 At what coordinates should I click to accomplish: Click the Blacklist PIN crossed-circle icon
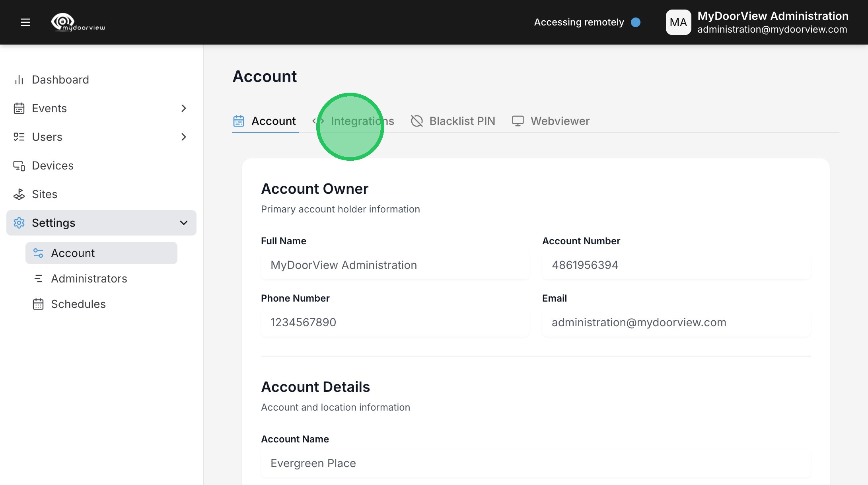pyautogui.click(x=416, y=121)
